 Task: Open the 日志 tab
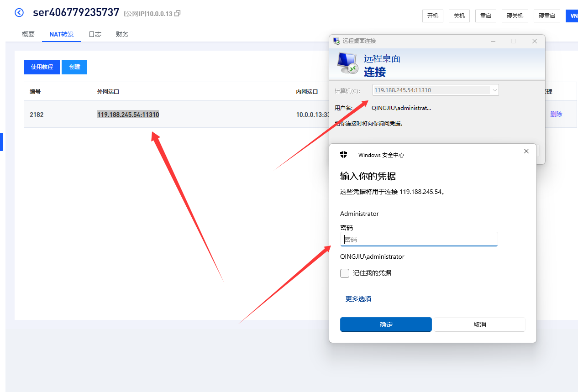click(x=95, y=34)
